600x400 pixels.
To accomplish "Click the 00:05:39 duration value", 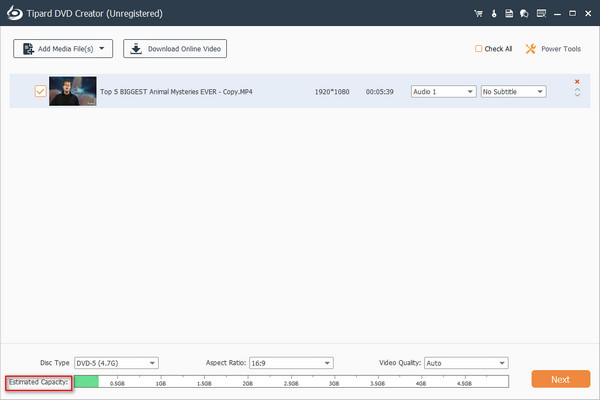I will coord(380,92).
